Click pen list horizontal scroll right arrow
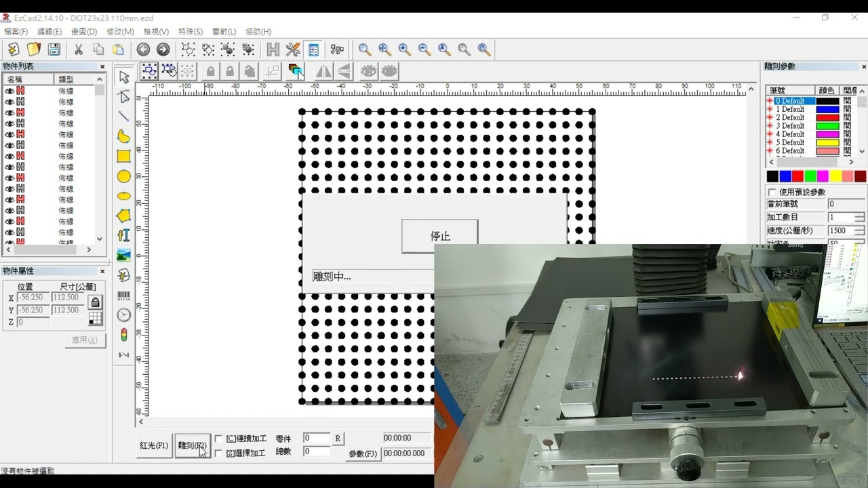The image size is (868, 488). click(x=851, y=162)
